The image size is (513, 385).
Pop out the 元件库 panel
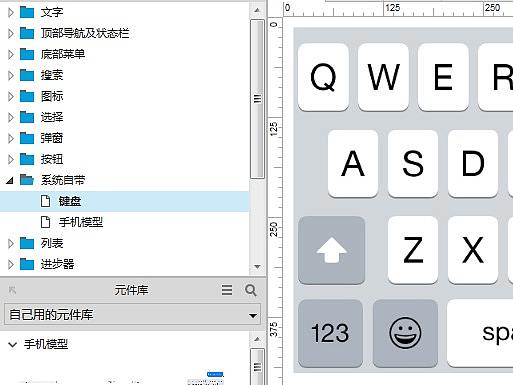pos(13,290)
